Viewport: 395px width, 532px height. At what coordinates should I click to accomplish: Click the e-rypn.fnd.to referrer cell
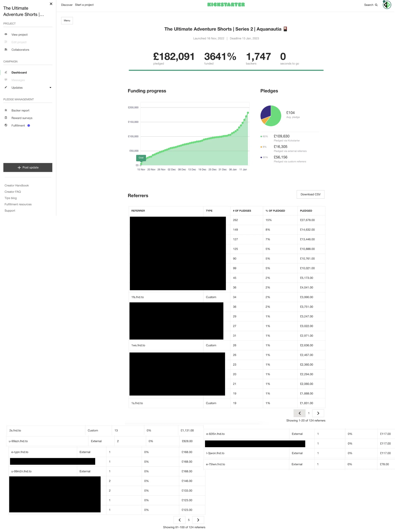point(43,452)
